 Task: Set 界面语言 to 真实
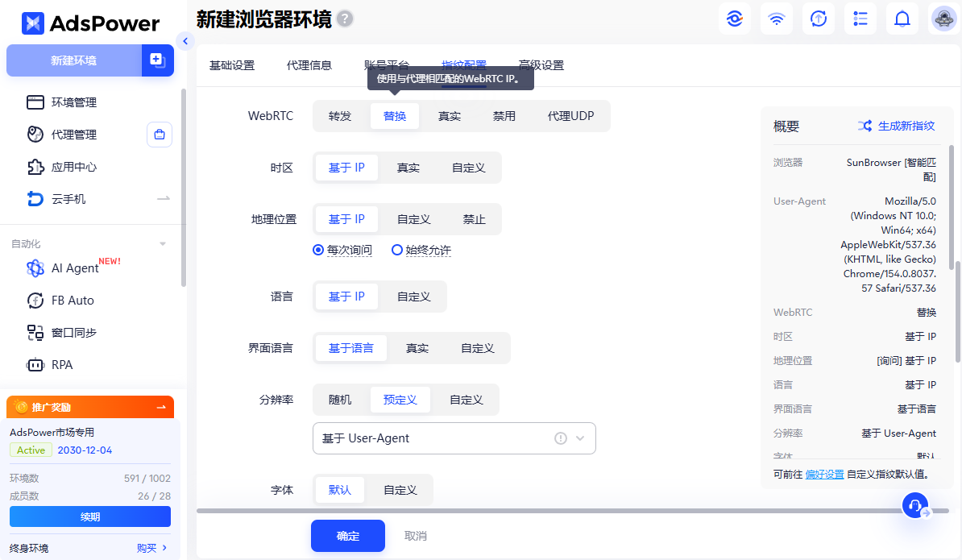(417, 348)
